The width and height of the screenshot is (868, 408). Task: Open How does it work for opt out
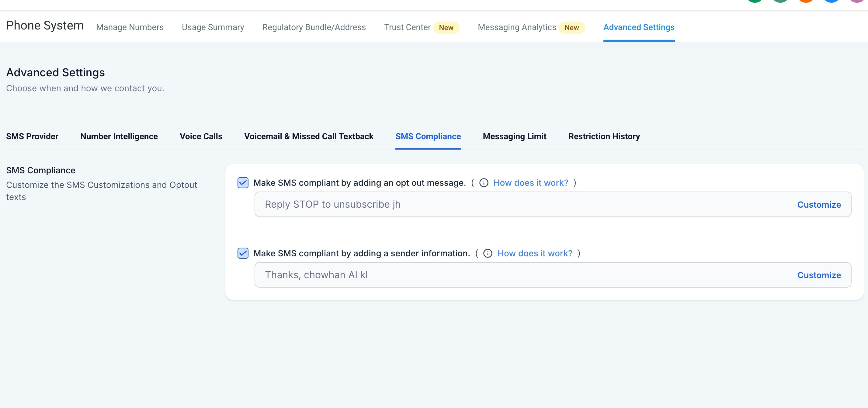click(x=530, y=183)
